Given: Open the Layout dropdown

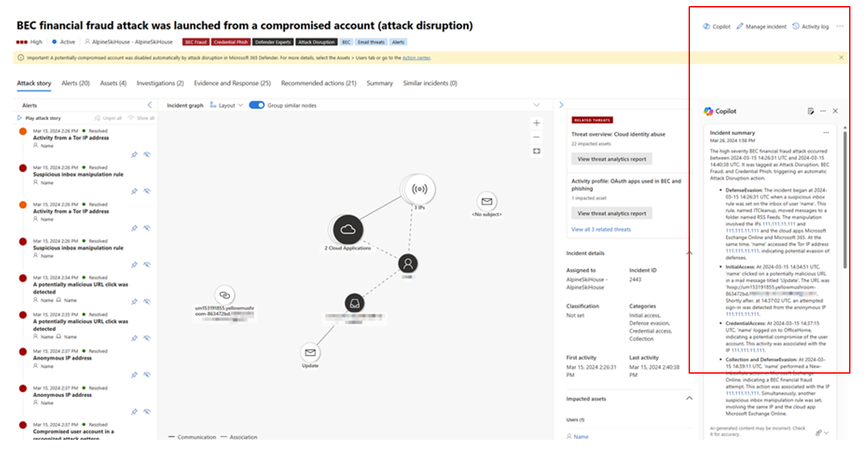Looking at the screenshot, I should [x=226, y=105].
